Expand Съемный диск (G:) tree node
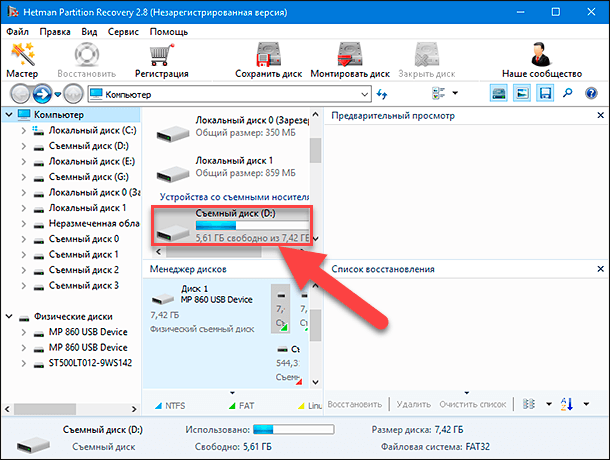 (x=24, y=177)
